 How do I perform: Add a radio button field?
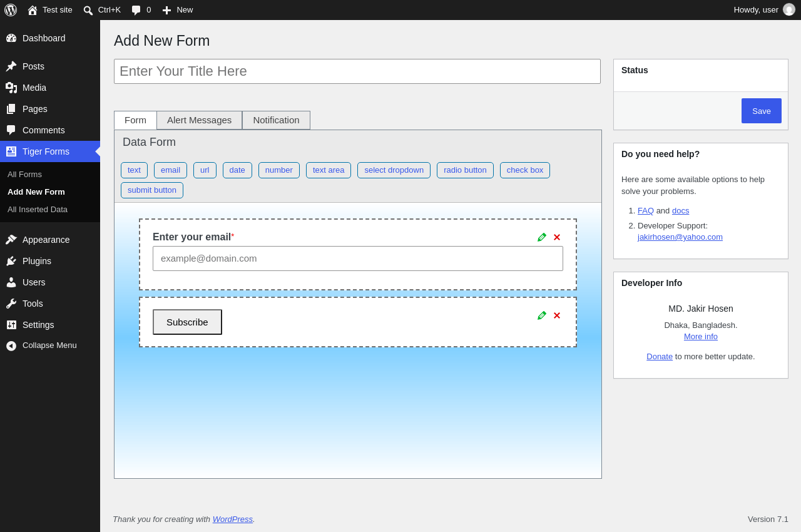coord(465,170)
